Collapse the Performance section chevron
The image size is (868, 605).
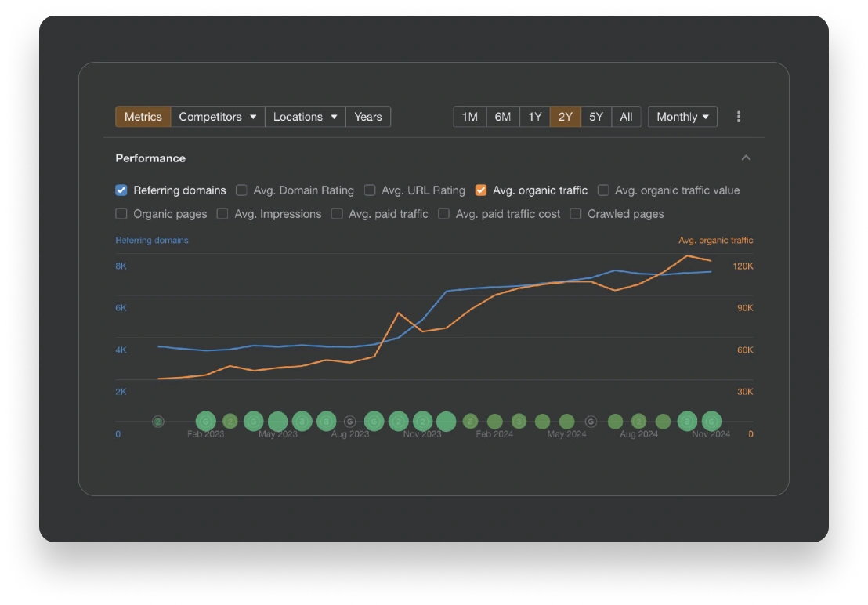pos(746,158)
